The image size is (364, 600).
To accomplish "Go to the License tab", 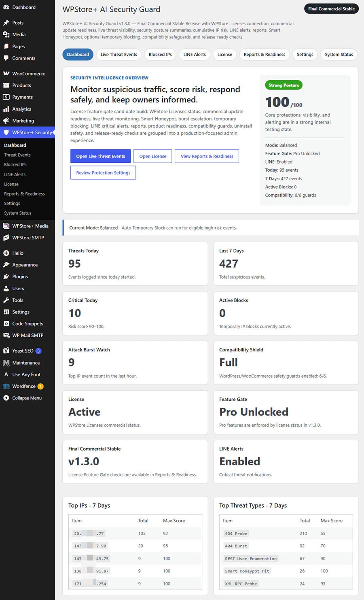I will (225, 55).
